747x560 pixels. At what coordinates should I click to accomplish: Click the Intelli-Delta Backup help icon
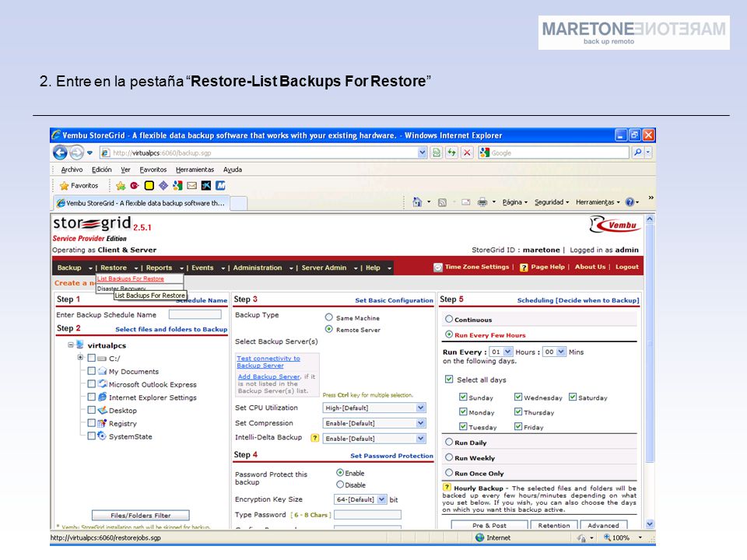click(x=314, y=438)
